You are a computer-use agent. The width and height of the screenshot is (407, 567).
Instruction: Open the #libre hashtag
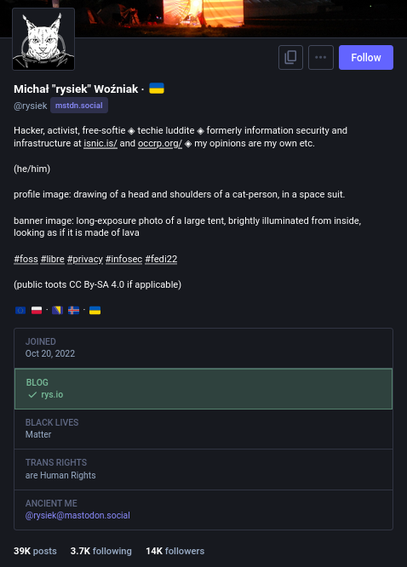coord(52,259)
